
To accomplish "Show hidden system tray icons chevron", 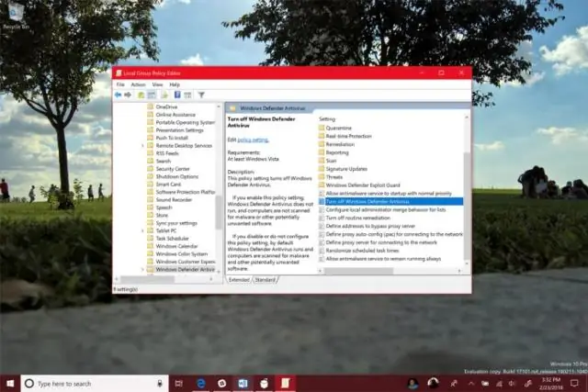I will (x=471, y=384).
